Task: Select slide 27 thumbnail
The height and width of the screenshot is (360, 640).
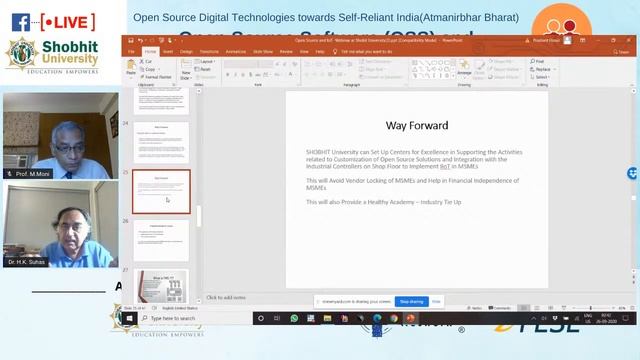Action: point(161,285)
